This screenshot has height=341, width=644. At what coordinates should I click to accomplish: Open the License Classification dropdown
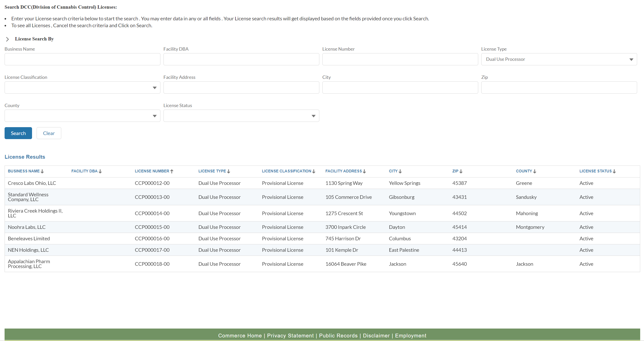[82, 87]
